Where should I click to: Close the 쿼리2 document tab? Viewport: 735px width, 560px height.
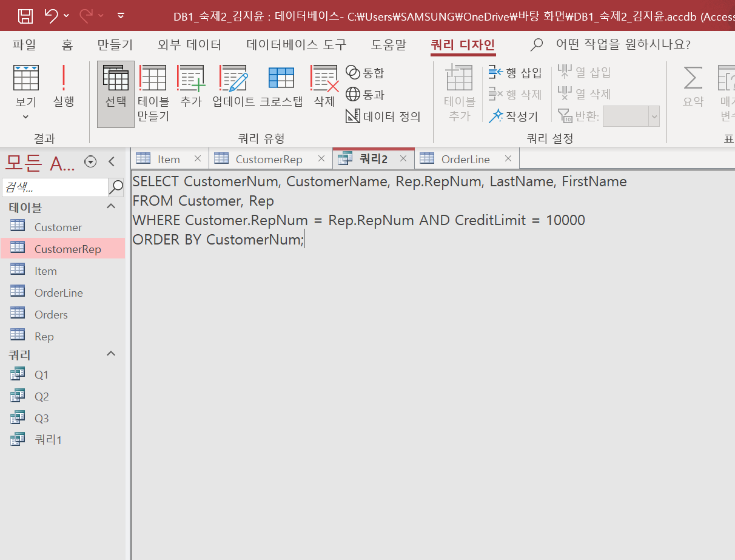(x=403, y=159)
